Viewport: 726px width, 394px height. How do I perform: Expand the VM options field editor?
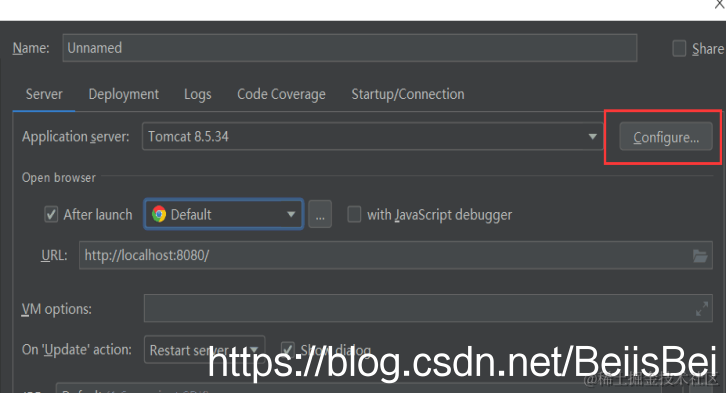tap(702, 309)
